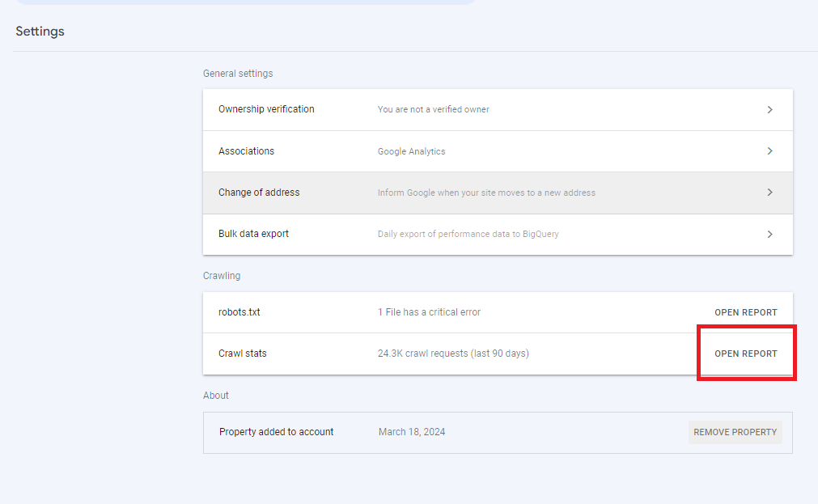Open the Crawl stats report
This screenshot has height=504, width=818.
click(745, 353)
